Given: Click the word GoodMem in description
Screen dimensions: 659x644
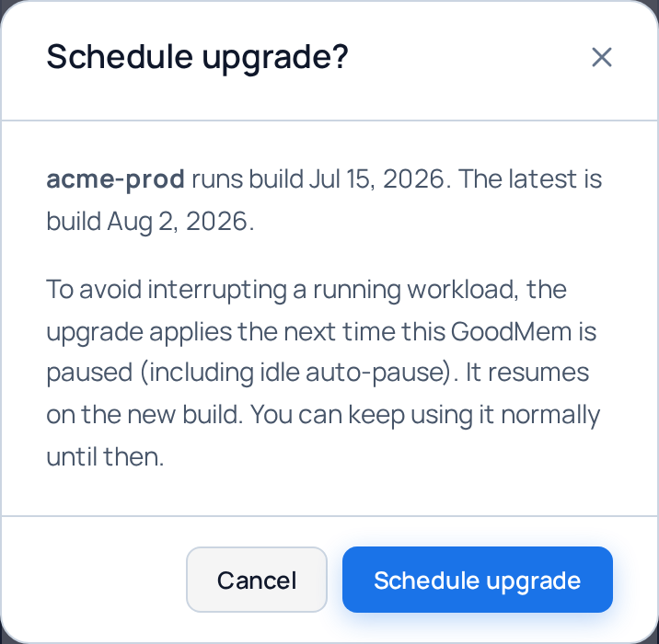Looking at the screenshot, I should tap(511, 331).
